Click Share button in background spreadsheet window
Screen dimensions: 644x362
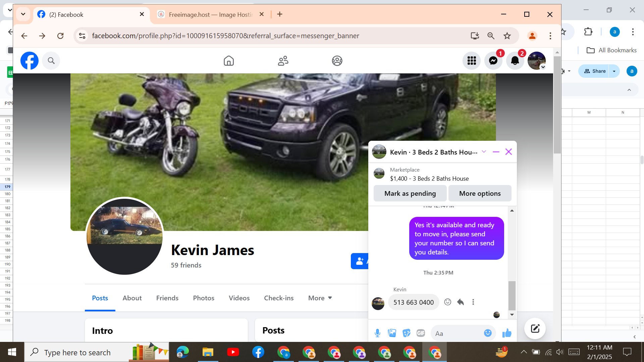(594, 71)
